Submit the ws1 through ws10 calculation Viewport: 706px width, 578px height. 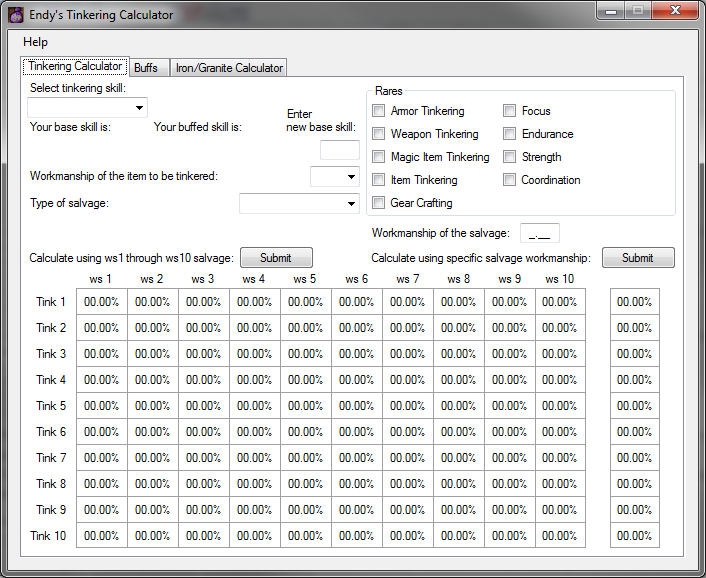(276, 258)
